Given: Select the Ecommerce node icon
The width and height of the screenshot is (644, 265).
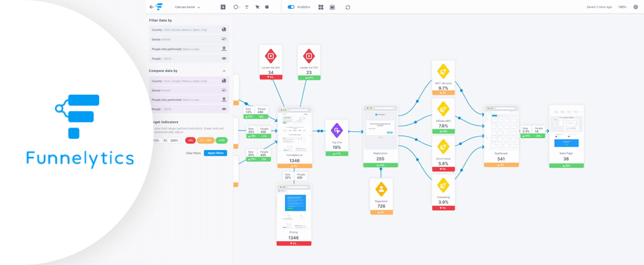Looking at the screenshot, I should [x=443, y=146].
